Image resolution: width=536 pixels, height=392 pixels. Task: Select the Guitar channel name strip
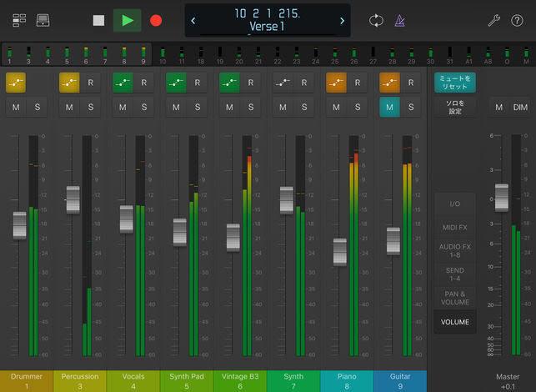(400, 381)
